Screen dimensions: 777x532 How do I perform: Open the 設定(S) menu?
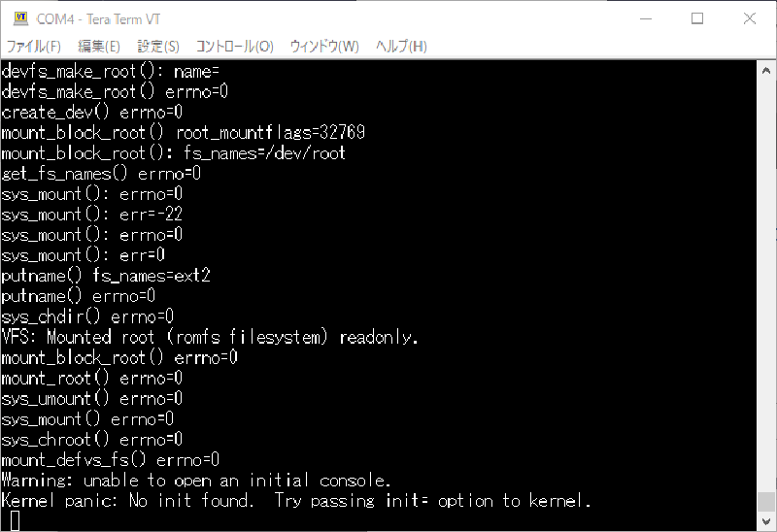point(158,47)
